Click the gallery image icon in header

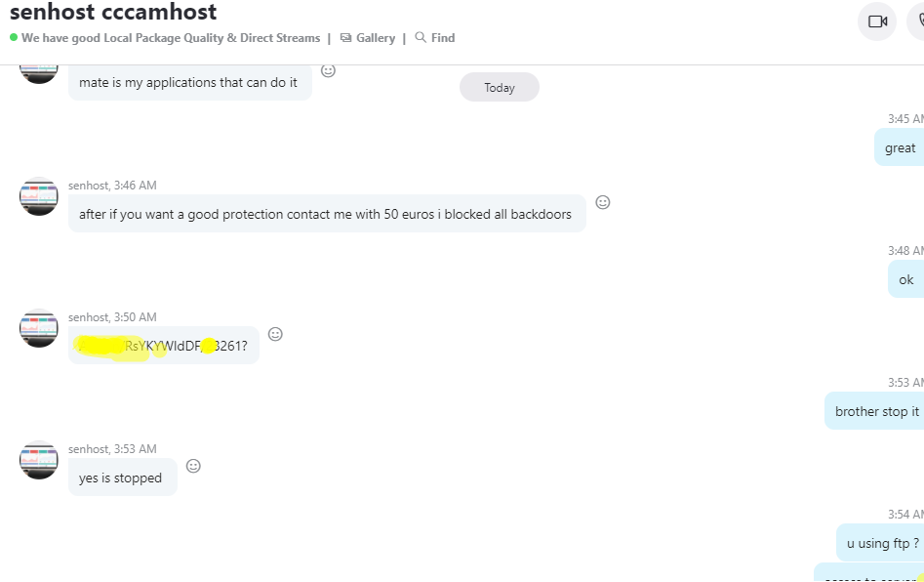click(346, 38)
